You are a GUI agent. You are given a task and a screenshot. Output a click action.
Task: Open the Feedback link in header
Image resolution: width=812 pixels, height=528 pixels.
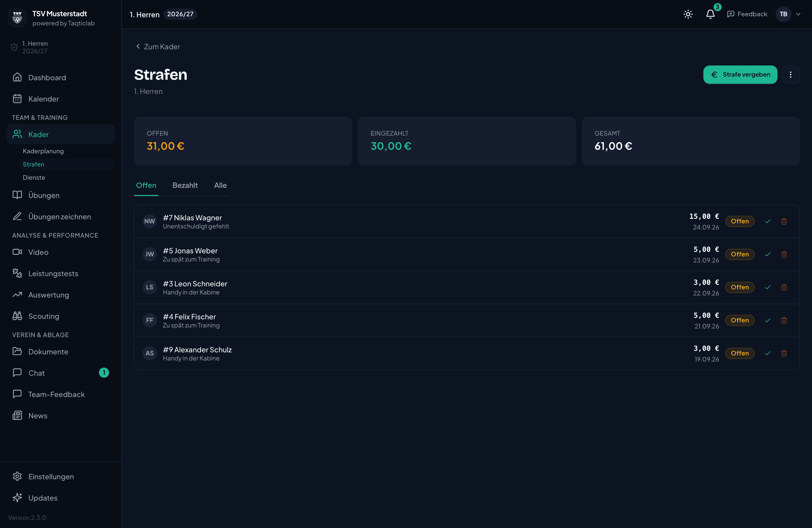[747, 14]
